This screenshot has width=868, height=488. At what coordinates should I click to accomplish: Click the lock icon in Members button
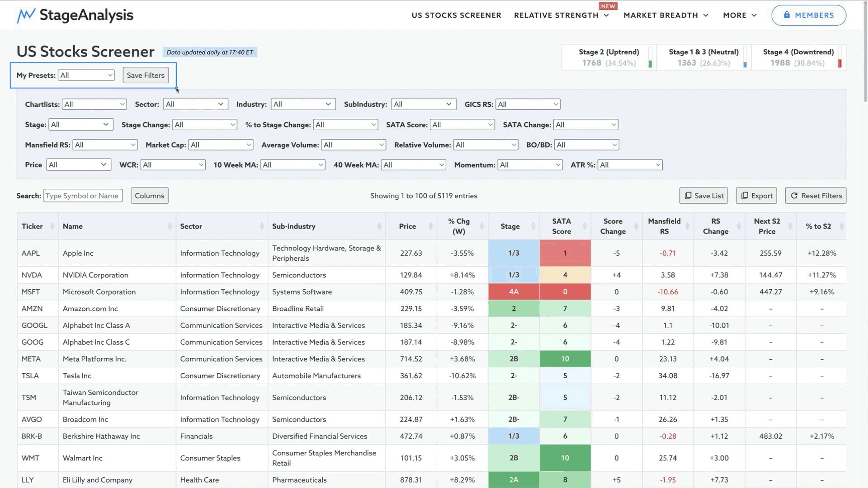pos(787,15)
